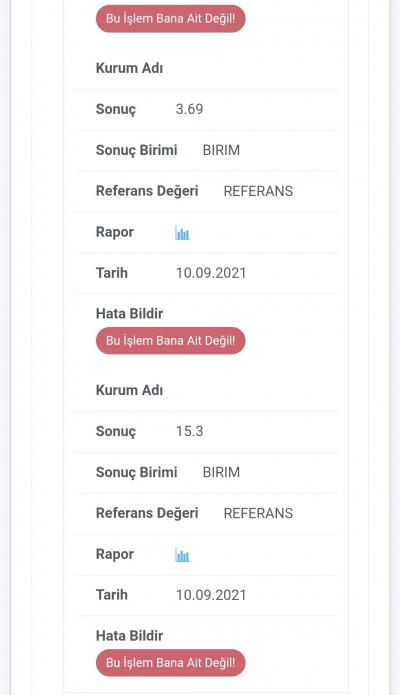Viewport: 400px width, 695px height.
Task: Select BIRIM unit text in the 15.3 record
Action: point(221,472)
